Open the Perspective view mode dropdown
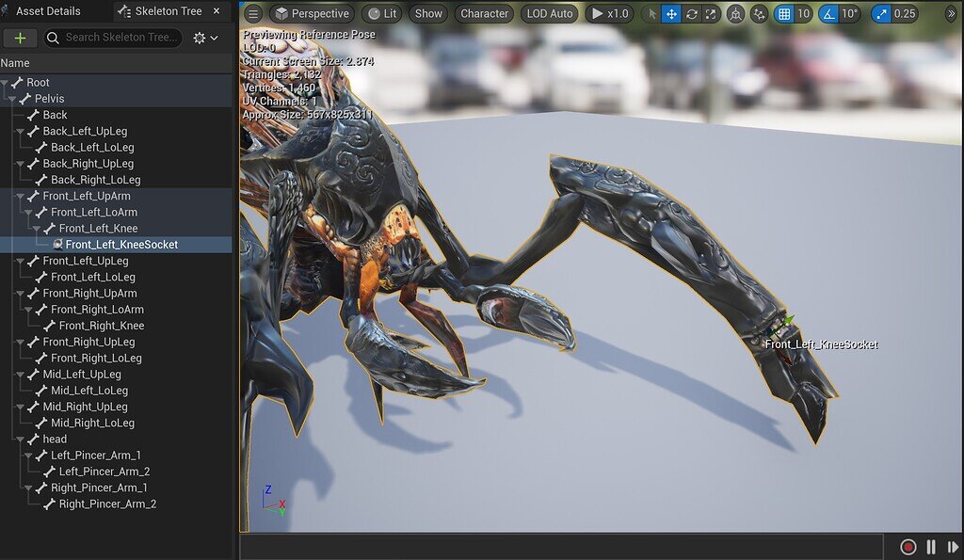Screen dimensions: 964x560 pyautogui.click(x=313, y=13)
